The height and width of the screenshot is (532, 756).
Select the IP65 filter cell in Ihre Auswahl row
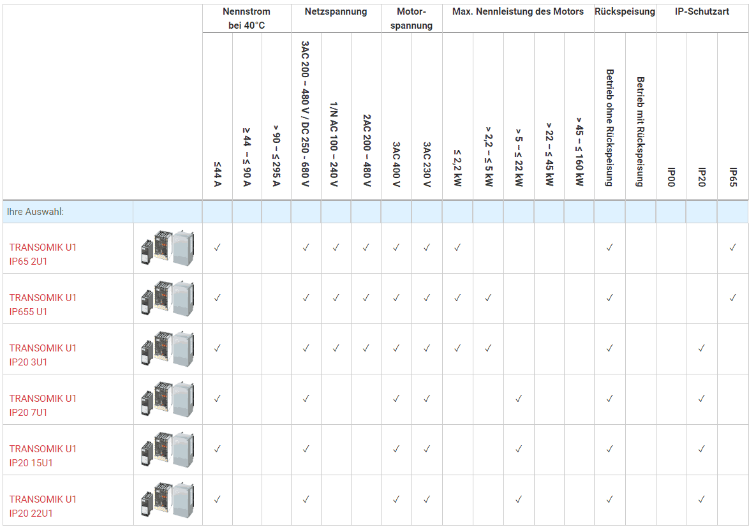(733, 212)
